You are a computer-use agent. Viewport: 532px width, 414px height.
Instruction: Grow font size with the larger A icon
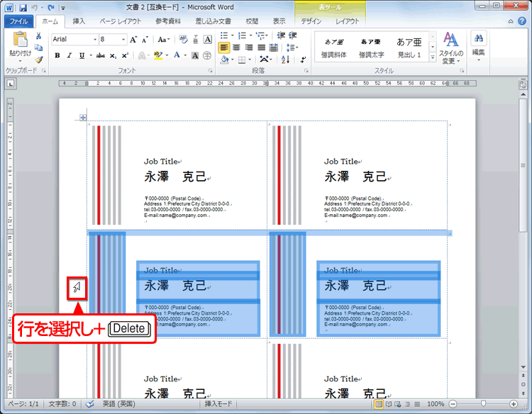click(x=133, y=40)
